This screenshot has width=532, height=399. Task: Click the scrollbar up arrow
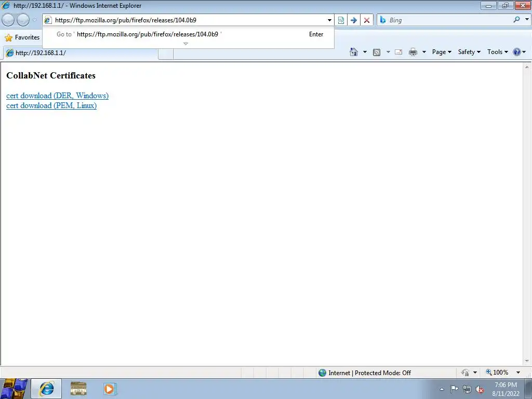pos(527,67)
